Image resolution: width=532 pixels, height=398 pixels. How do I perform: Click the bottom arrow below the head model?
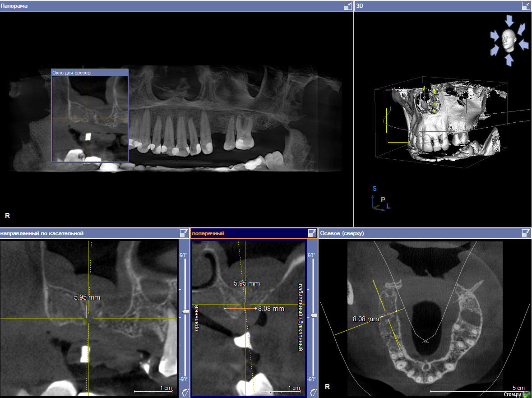[509, 60]
